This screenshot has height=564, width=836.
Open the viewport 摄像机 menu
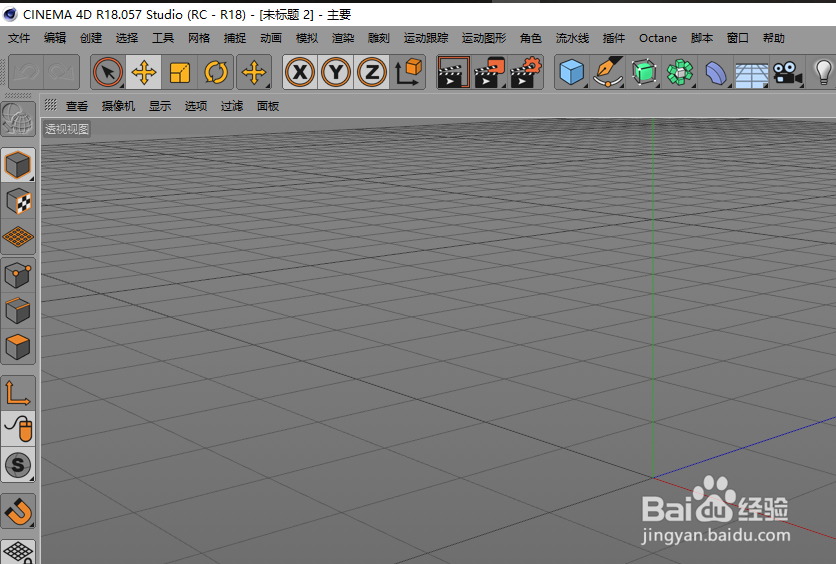pos(118,106)
